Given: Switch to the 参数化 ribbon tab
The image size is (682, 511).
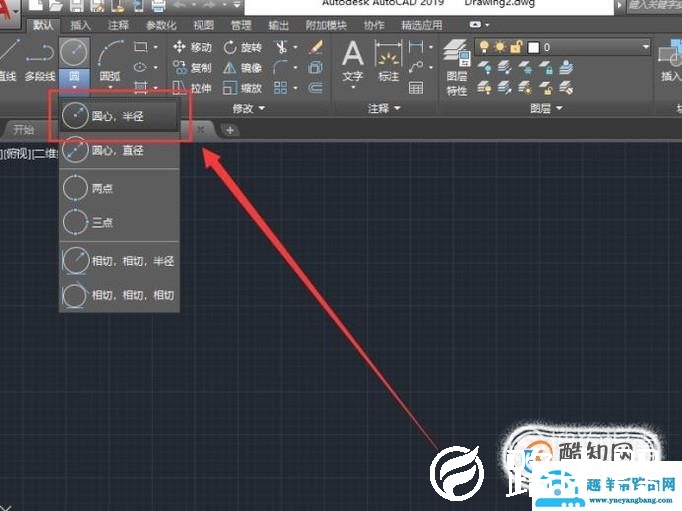Looking at the screenshot, I should [160, 25].
